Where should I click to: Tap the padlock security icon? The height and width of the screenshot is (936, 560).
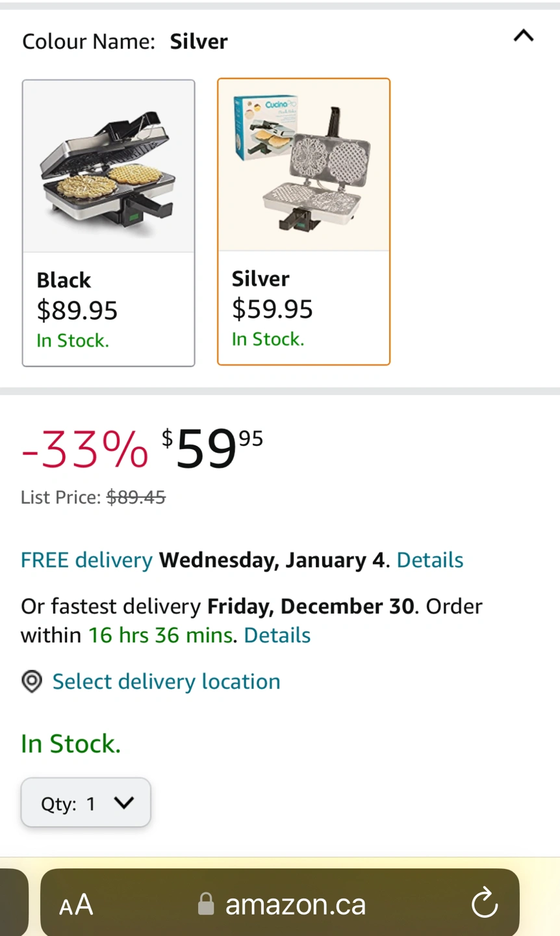206,903
